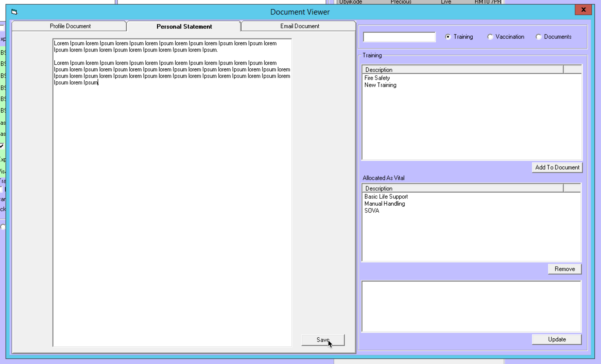Open the Email Document tab

[299, 26]
